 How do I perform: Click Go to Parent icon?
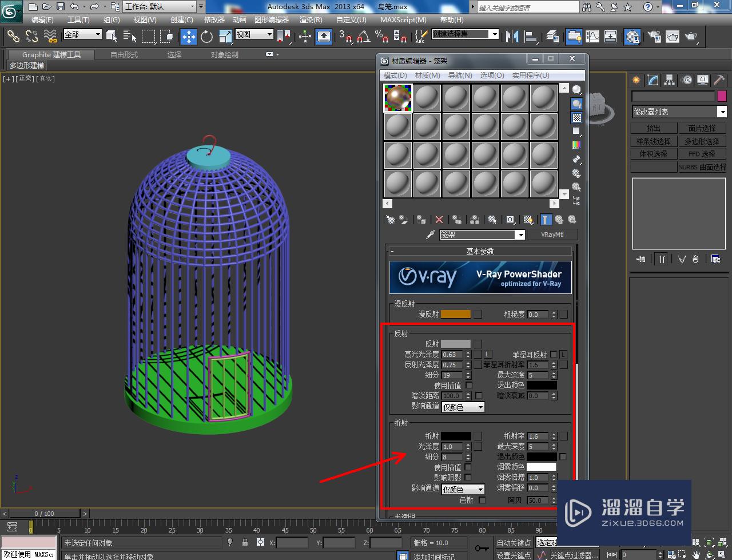(559, 220)
